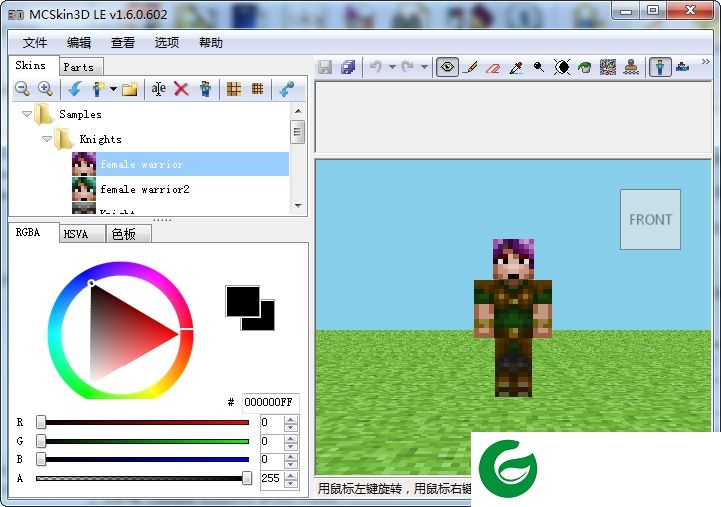Click the save all disks icon

pyautogui.click(x=348, y=67)
